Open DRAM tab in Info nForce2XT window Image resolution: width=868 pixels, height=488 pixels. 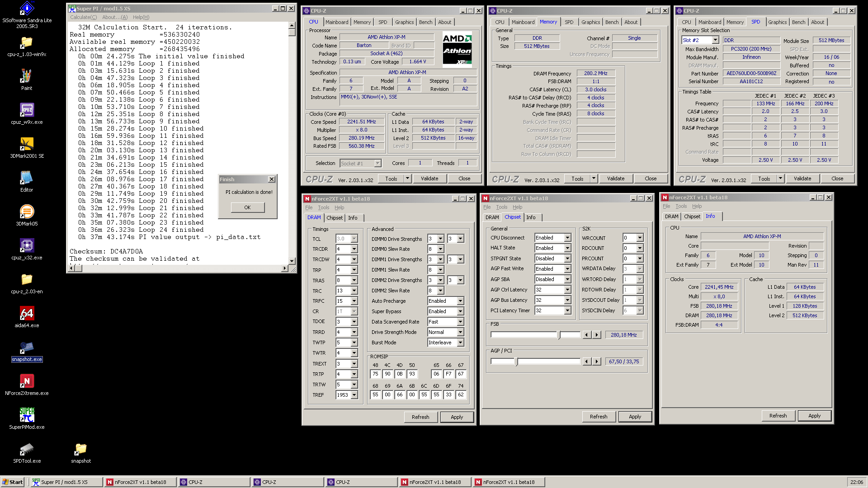(671, 216)
